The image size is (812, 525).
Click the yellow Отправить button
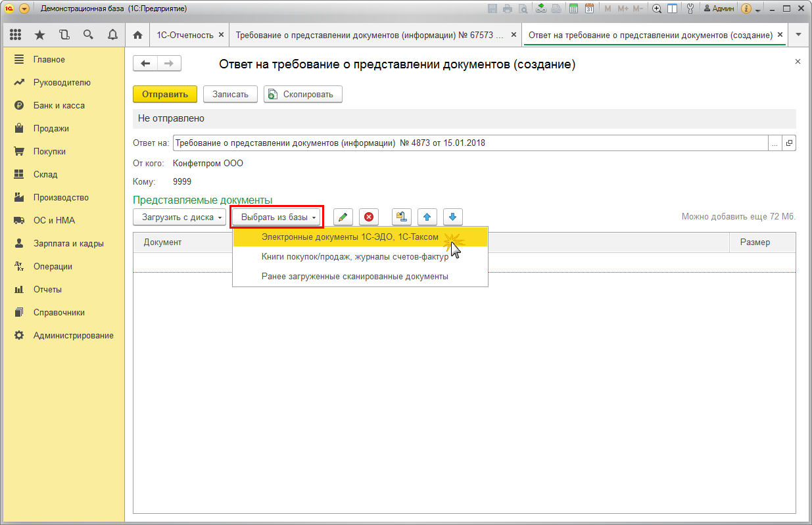(x=165, y=94)
